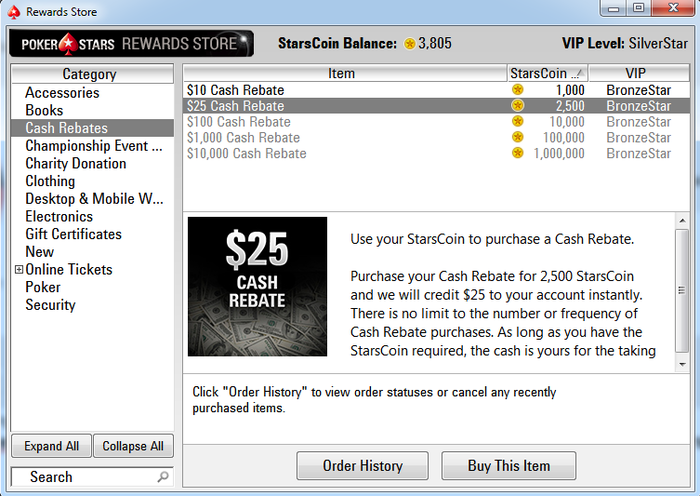Click the coin icon in $100 Cash Rebate row
Viewport: 700px width, 496px height.
(x=517, y=121)
